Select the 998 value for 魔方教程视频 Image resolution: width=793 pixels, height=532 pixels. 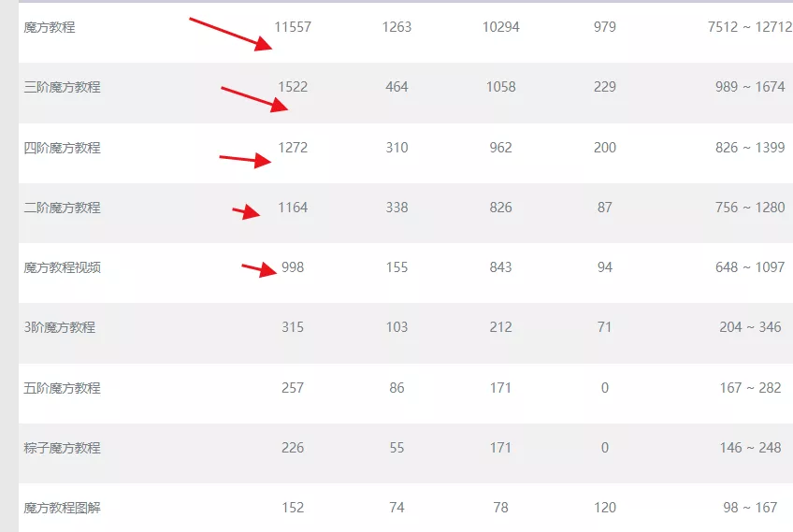[x=293, y=267]
